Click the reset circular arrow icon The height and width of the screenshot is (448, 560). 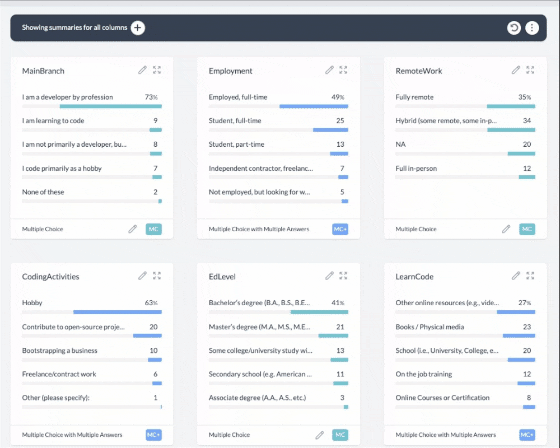click(x=514, y=28)
